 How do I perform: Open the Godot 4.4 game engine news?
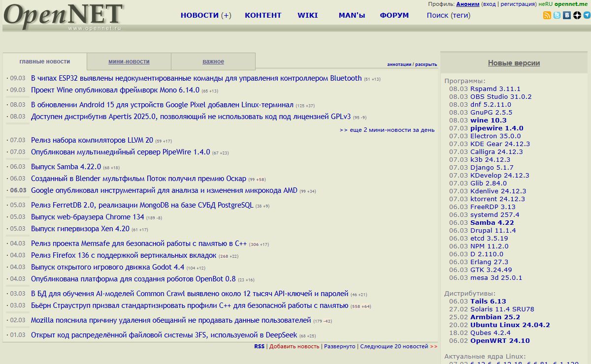tap(107, 267)
